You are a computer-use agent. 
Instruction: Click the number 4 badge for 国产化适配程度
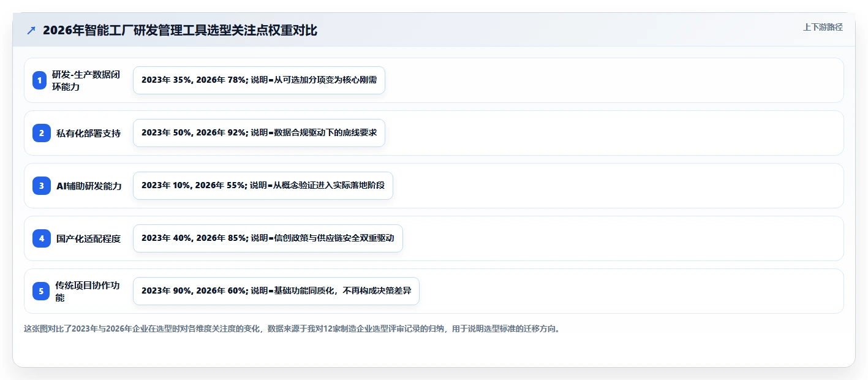coord(42,238)
